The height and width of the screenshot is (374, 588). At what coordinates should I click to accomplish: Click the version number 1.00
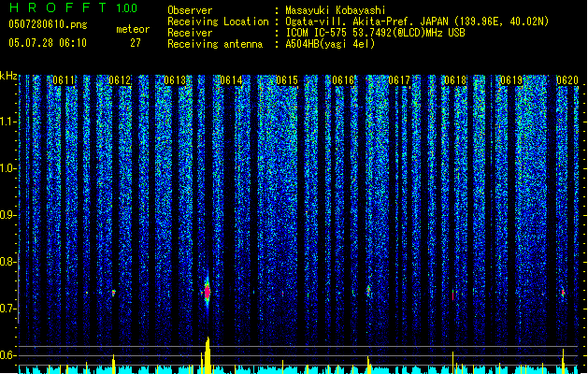(x=127, y=8)
